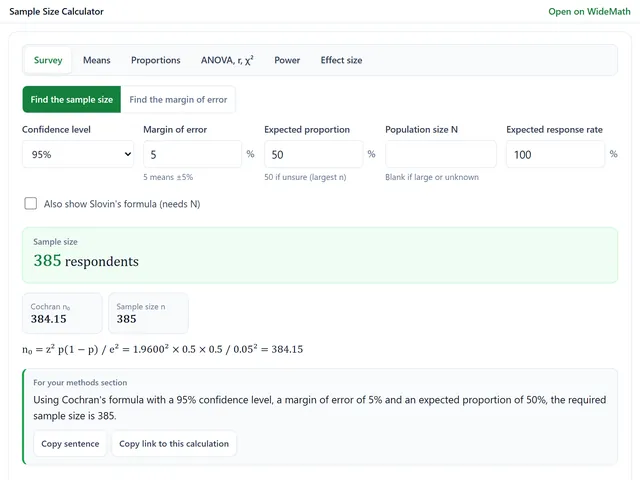This screenshot has height=480, width=640.
Task: Click the Sample size n 385 card
Action: pos(148,313)
